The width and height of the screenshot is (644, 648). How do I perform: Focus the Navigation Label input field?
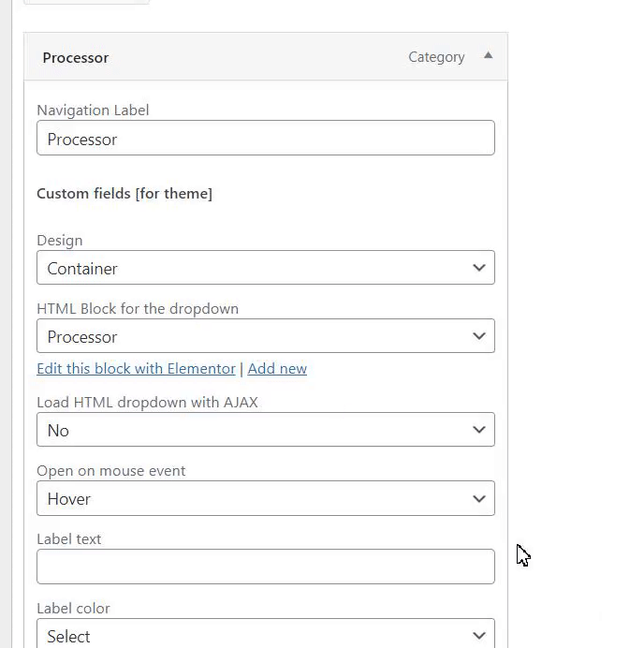265,139
